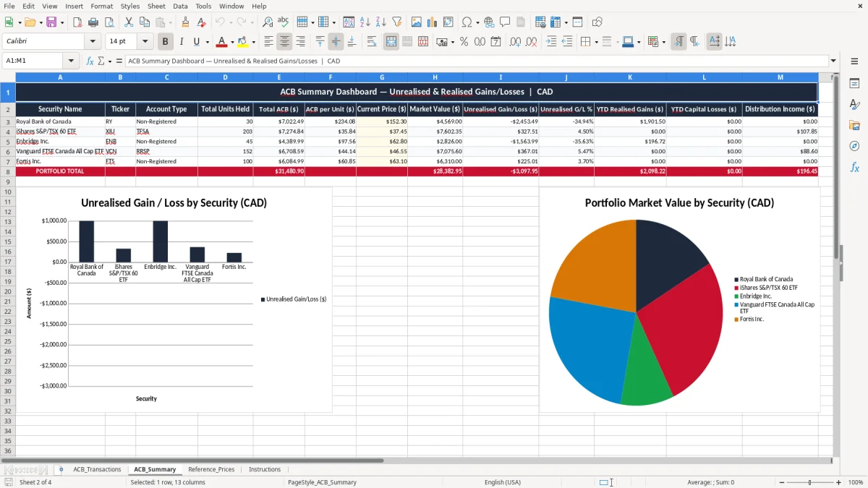Viewport: 868px width, 488px height.
Task: Open sidebar Navigator panel
Action: click(854, 146)
